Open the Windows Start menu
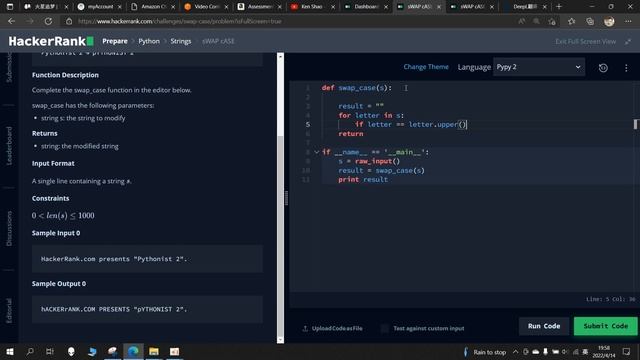The width and height of the screenshot is (640, 360). [x=10, y=351]
